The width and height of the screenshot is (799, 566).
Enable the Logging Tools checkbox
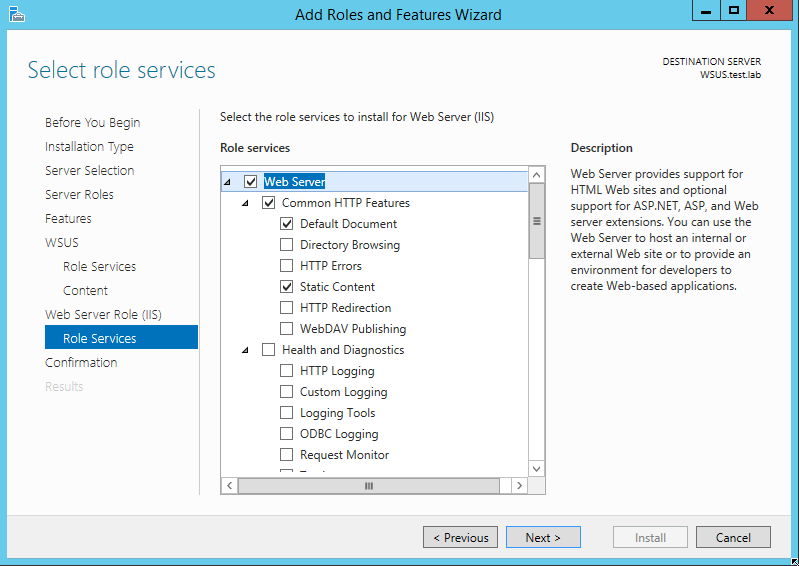pyautogui.click(x=286, y=413)
